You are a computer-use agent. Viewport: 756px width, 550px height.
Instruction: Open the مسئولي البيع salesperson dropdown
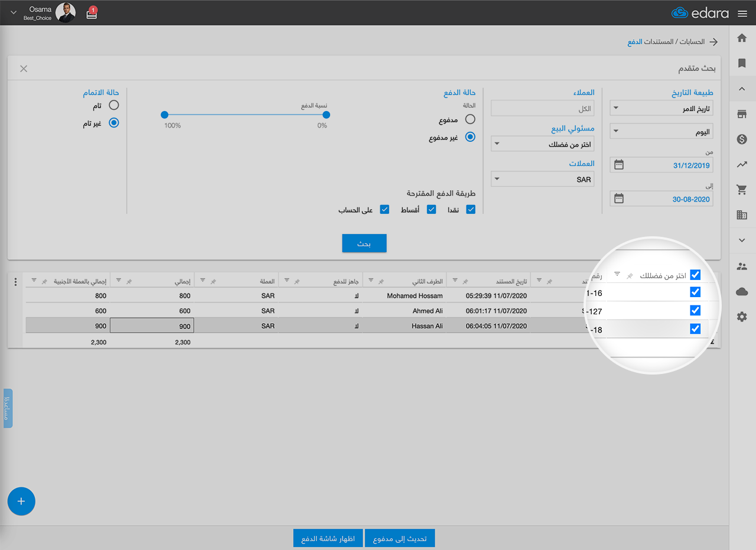(542, 144)
